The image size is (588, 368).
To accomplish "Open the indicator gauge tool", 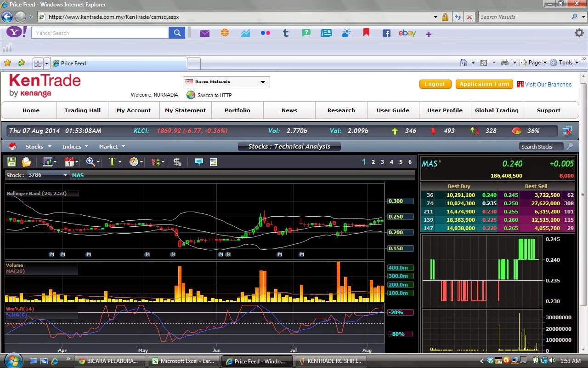I will [133, 161].
